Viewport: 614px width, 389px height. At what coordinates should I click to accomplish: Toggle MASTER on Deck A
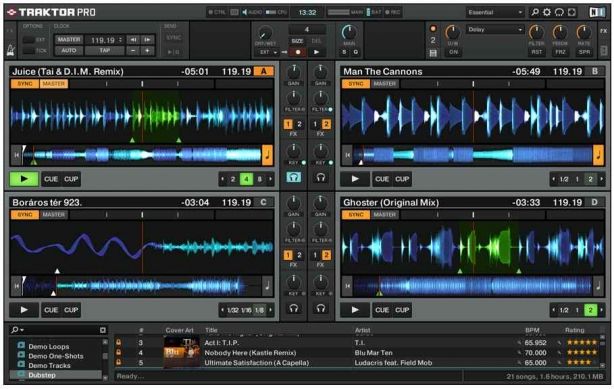pos(54,84)
